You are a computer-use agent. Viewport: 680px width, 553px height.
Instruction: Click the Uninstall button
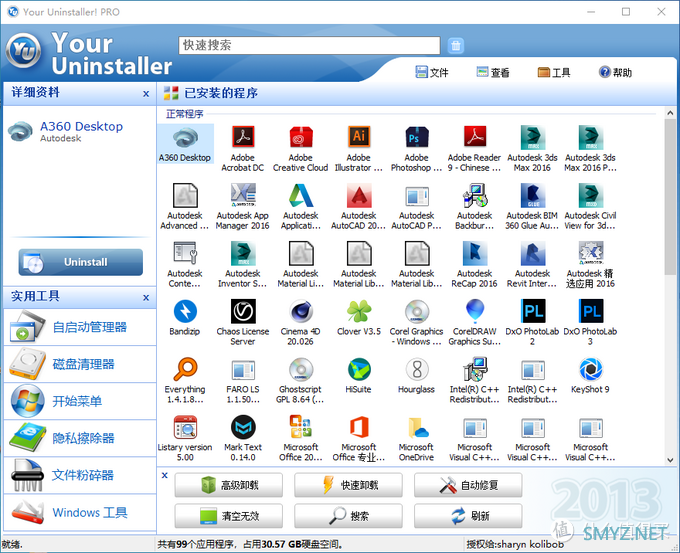(81, 262)
